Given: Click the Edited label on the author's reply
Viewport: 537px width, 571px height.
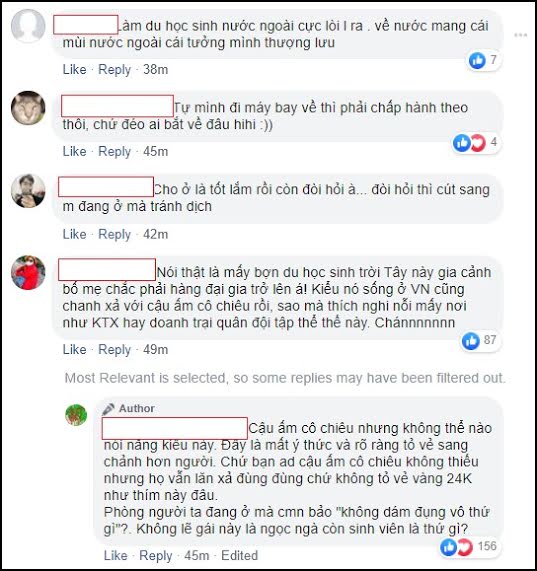Looking at the screenshot, I should tap(240, 555).
